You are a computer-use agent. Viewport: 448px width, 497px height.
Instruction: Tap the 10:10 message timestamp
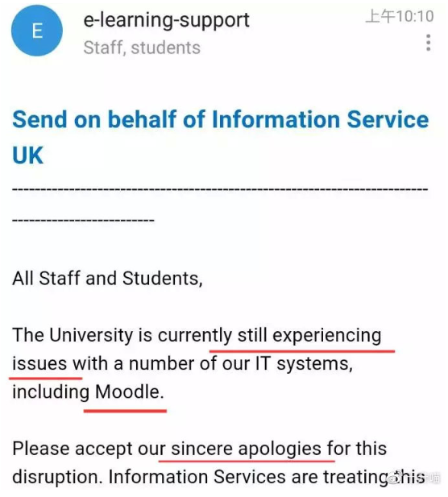pos(400,16)
